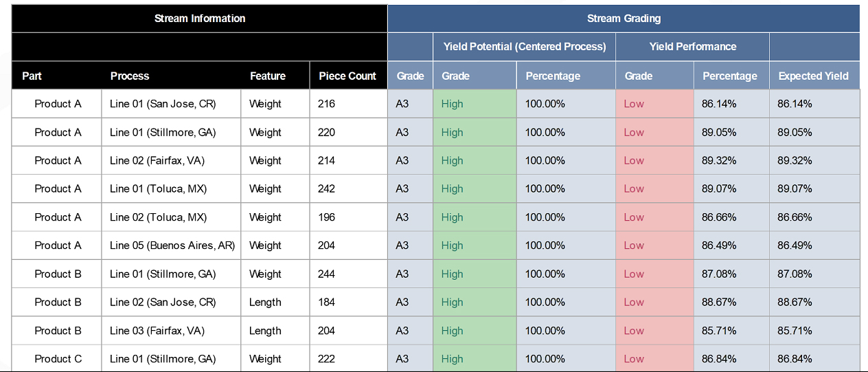This screenshot has width=868, height=372.
Task: Select the 85.71% yield performance percentage
Action: tap(719, 331)
